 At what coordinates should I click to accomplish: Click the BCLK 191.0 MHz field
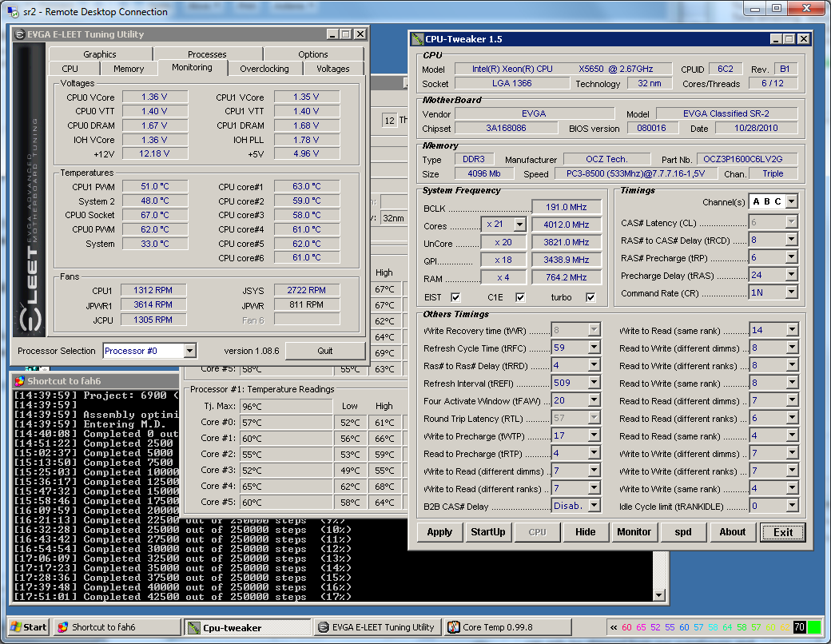[567, 207]
